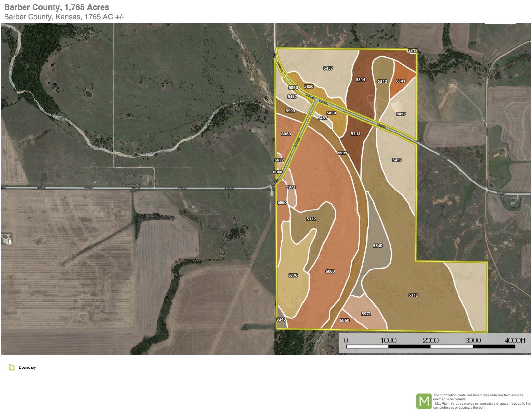Select soil label 6376 in the tan zone
532x411 pixels.
[x=293, y=275]
